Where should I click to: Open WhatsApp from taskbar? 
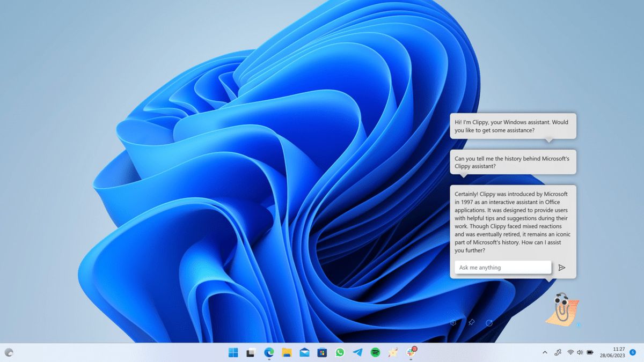[x=340, y=352]
